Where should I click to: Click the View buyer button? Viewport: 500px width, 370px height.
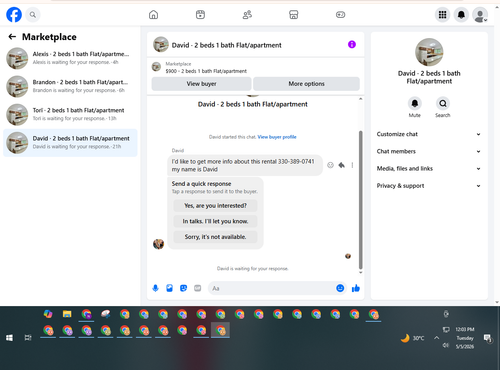coord(201,84)
